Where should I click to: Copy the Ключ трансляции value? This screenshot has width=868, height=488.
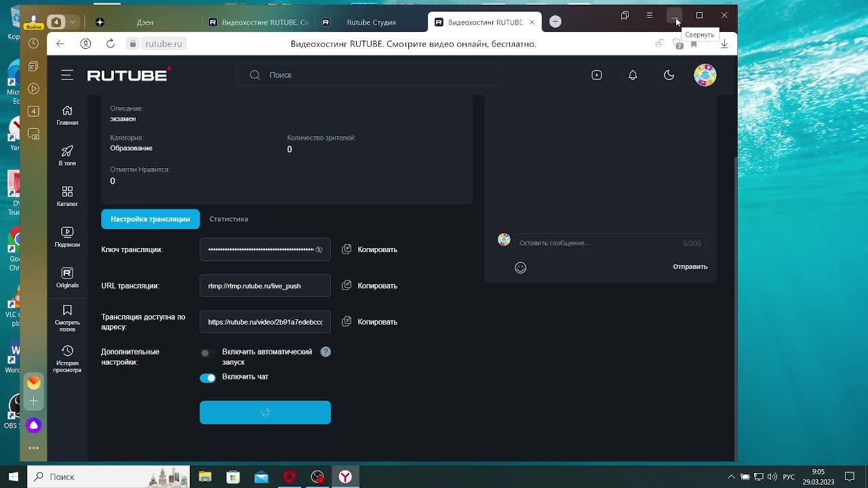(x=370, y=249)
